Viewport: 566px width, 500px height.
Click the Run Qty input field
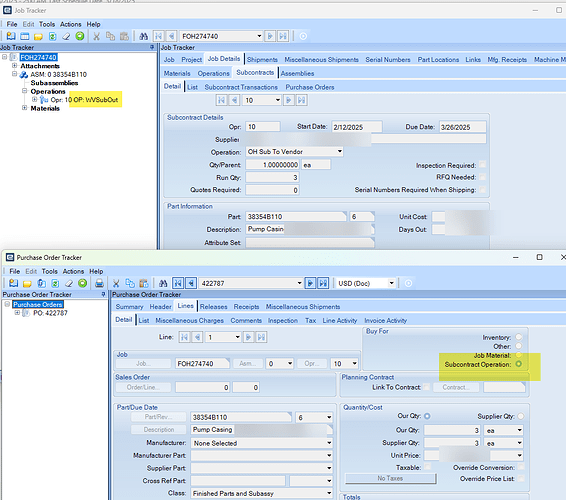coord(273,178)
